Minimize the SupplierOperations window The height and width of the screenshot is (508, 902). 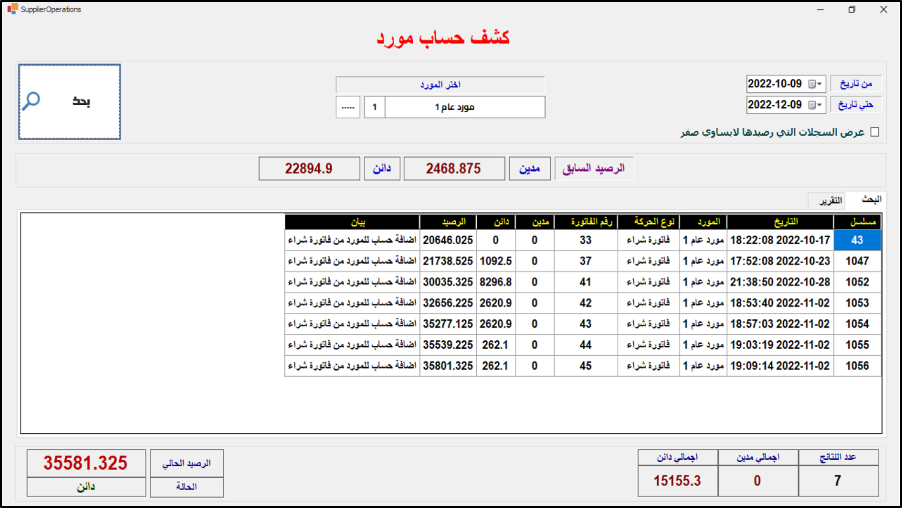click(822, 9)
